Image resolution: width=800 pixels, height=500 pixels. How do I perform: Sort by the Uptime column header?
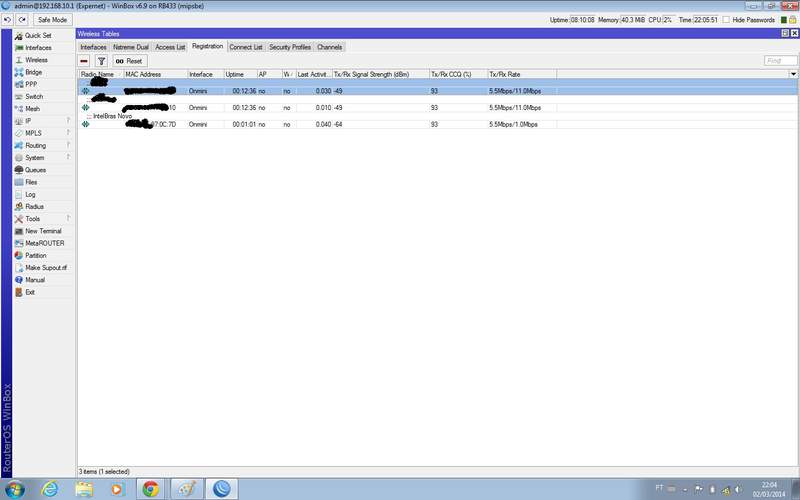point(241,74)
